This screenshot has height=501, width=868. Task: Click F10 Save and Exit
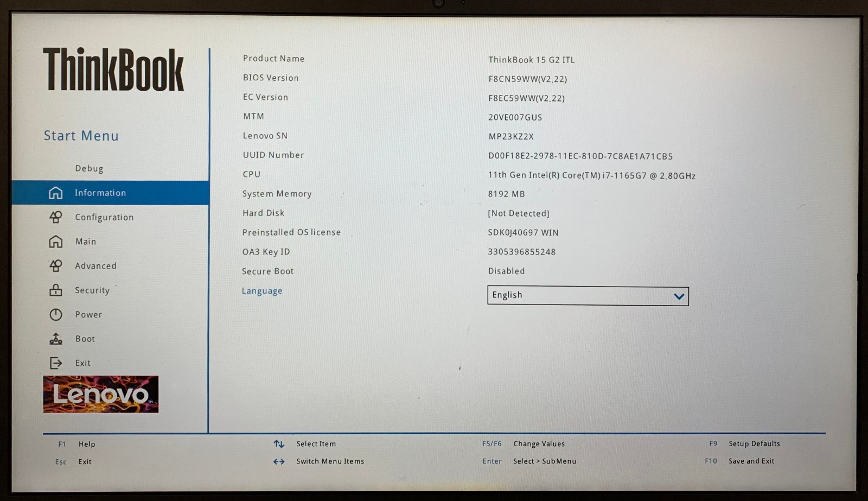tap(739, 461)
